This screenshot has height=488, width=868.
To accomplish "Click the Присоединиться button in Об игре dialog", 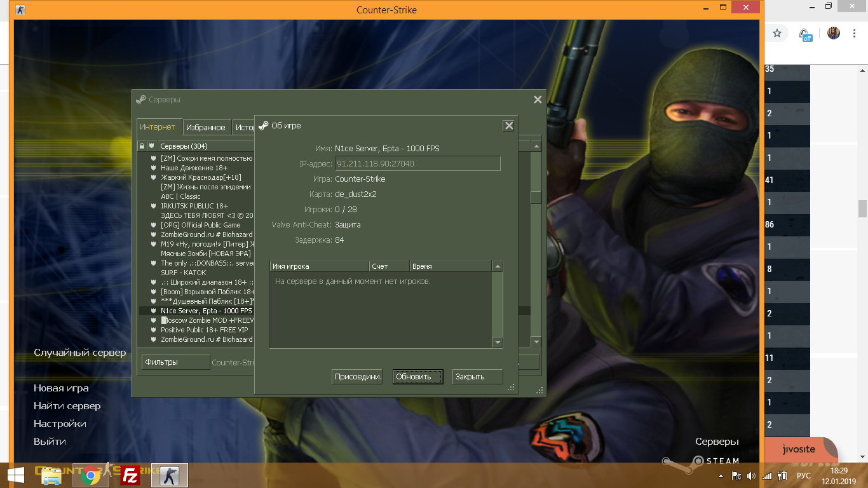I will pos(357,377).
